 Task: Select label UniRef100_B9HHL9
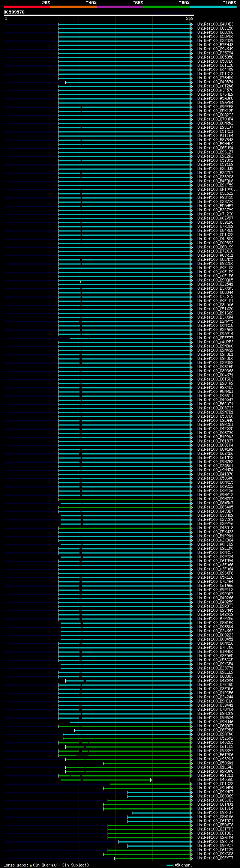click(x=215, y=144)
